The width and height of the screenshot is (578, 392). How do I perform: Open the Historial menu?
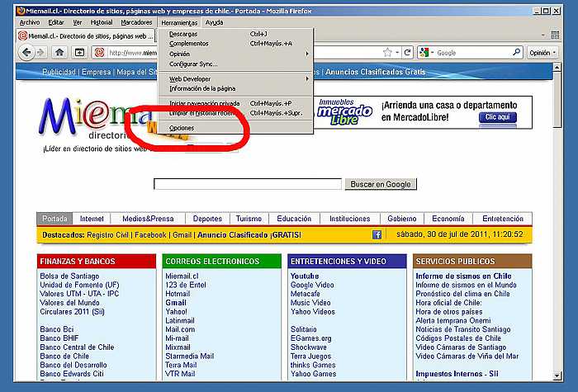tap(102, 22)
